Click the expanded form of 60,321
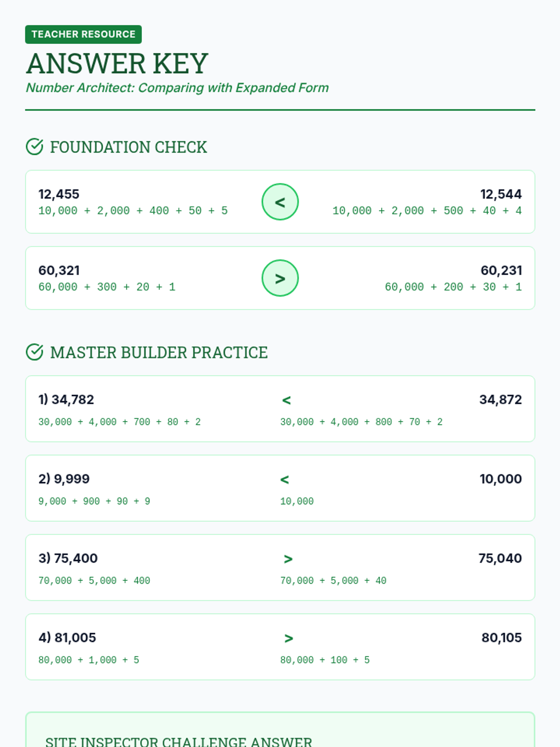Viewport: 560px width, 747px height. coord(107,287)
